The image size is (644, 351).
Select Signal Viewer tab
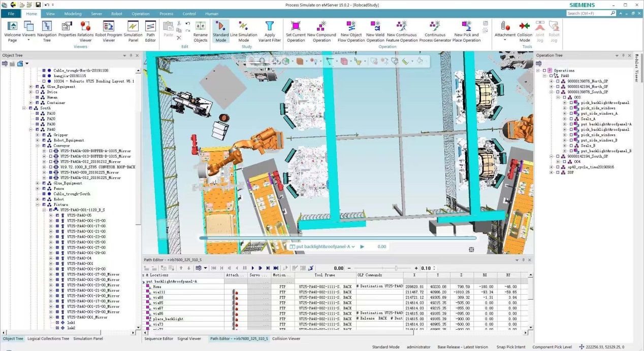coord(189,338)
